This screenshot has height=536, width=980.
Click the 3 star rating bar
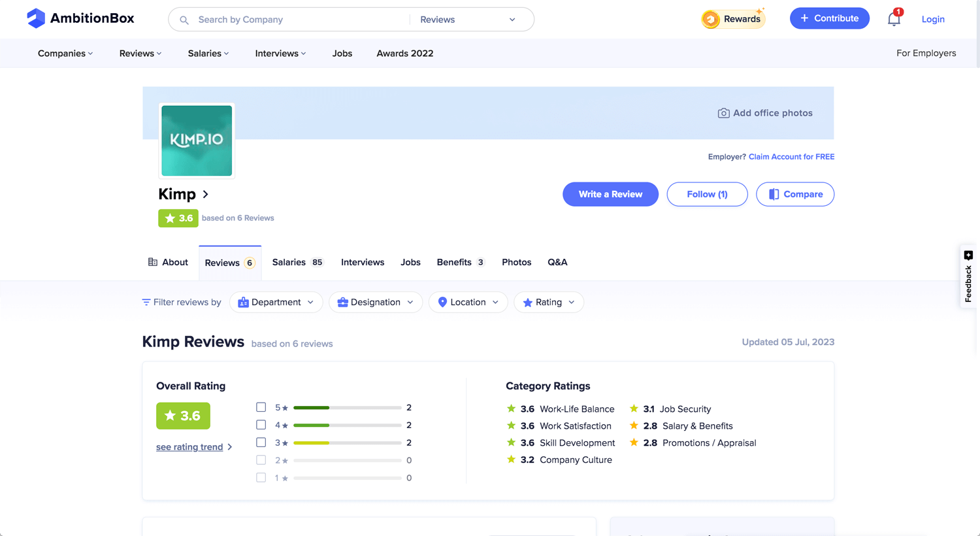pyautogui.click(x=348, y=443)
